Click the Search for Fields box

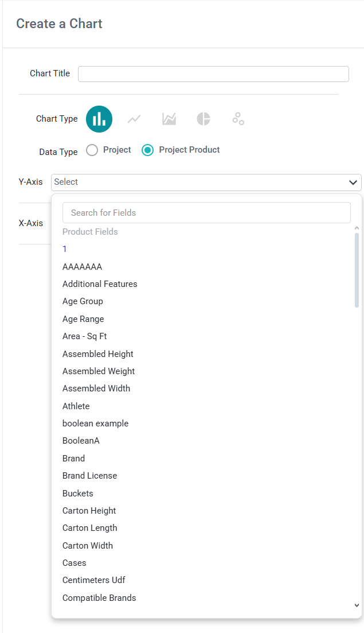[x=206, y=213]
